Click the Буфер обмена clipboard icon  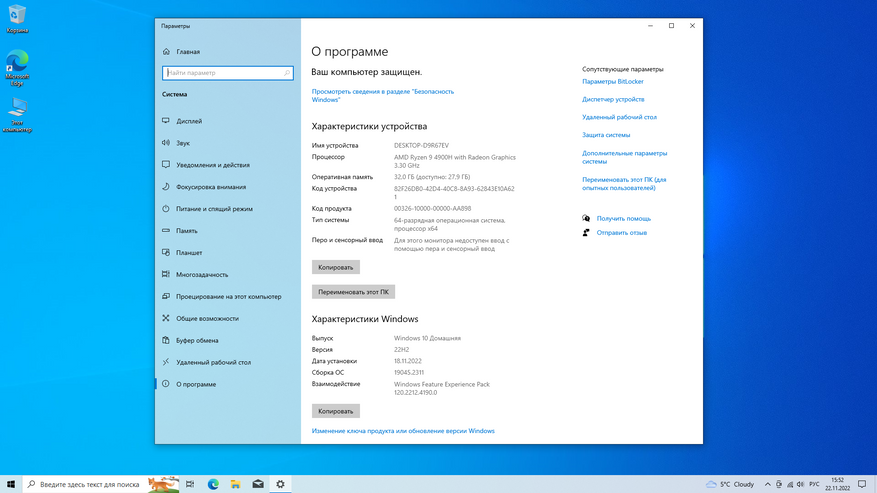[x=166, y=340]
